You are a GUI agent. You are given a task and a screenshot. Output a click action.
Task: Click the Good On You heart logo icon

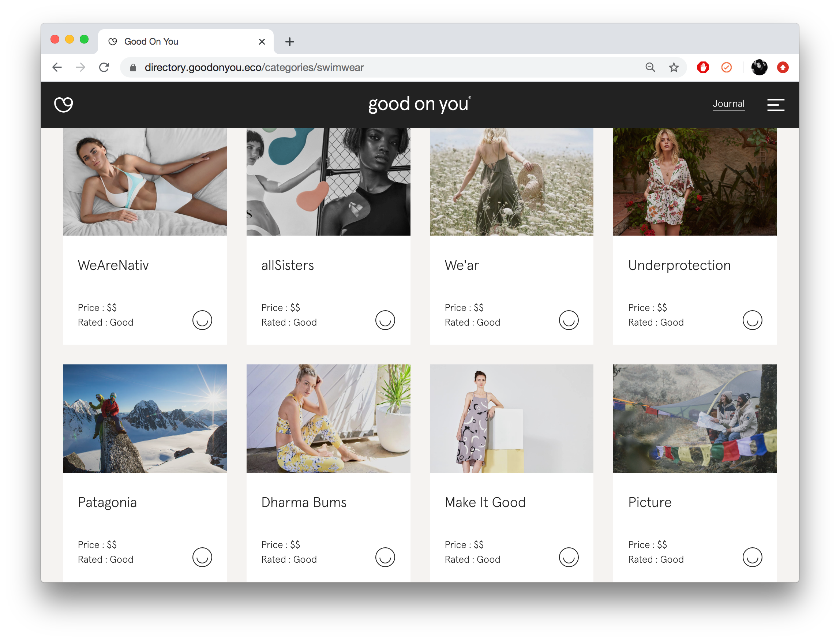(65, 104)
